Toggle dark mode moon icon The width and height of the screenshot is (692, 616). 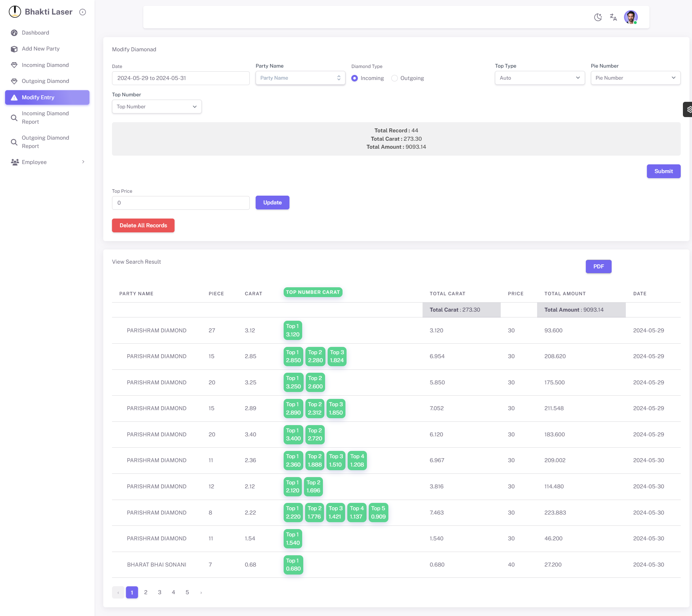(598, 17)
